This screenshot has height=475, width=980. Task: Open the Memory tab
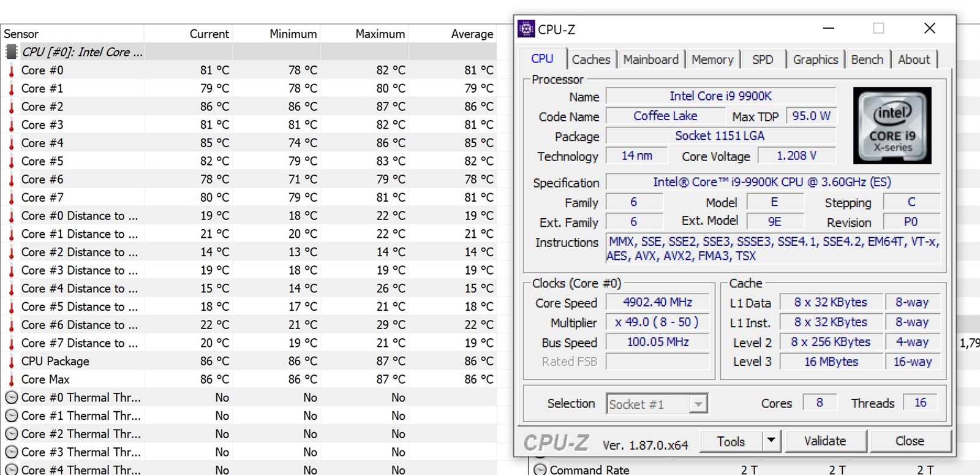[712, 59]
